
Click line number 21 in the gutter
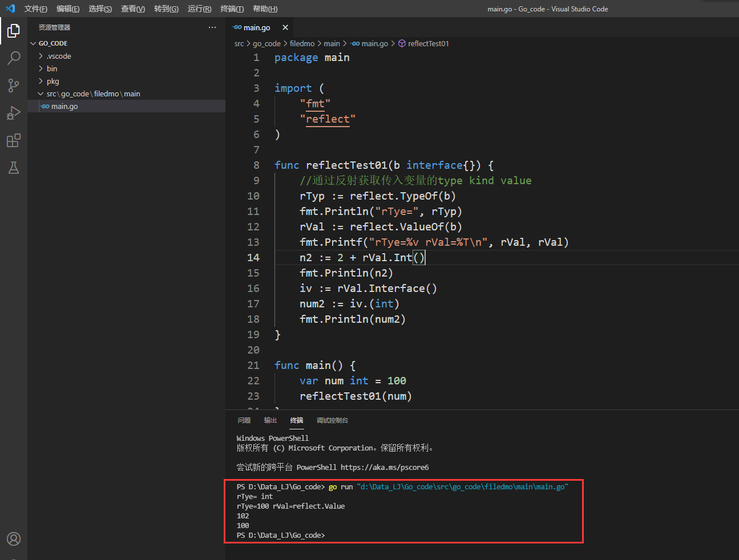pos(253,366)
